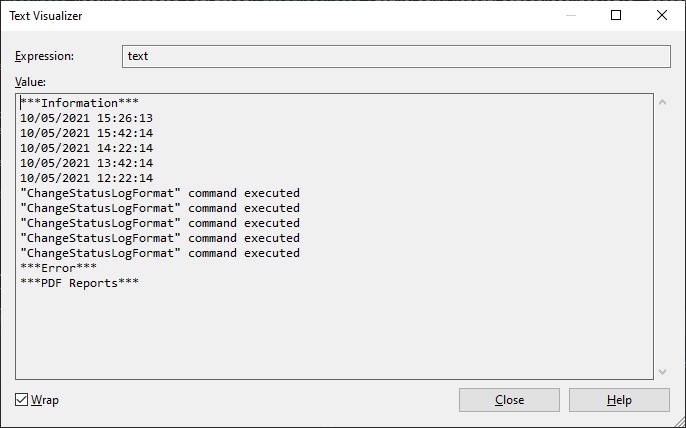Image resolution: width=686 pixels, height=428 pixels.
Task: Click the 10/05/2021 14:22:14 timestamp line
Action: [x=87, y=148]
